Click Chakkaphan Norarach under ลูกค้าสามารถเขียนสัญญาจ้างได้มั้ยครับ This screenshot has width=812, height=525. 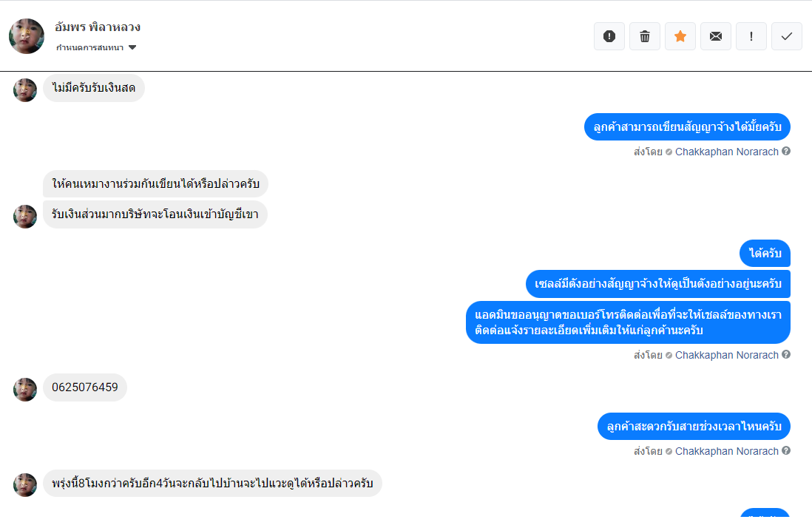726,152
